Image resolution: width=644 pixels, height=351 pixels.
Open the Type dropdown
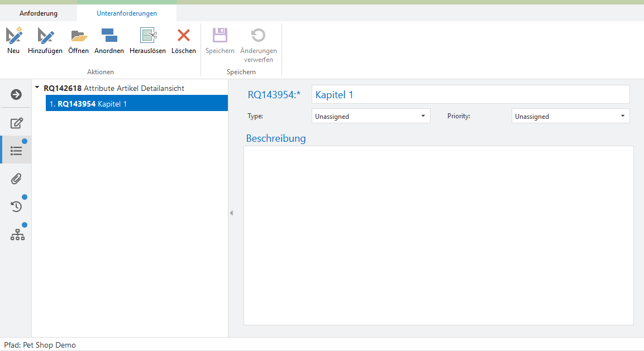pyautogui.click(x=371, y=116)
